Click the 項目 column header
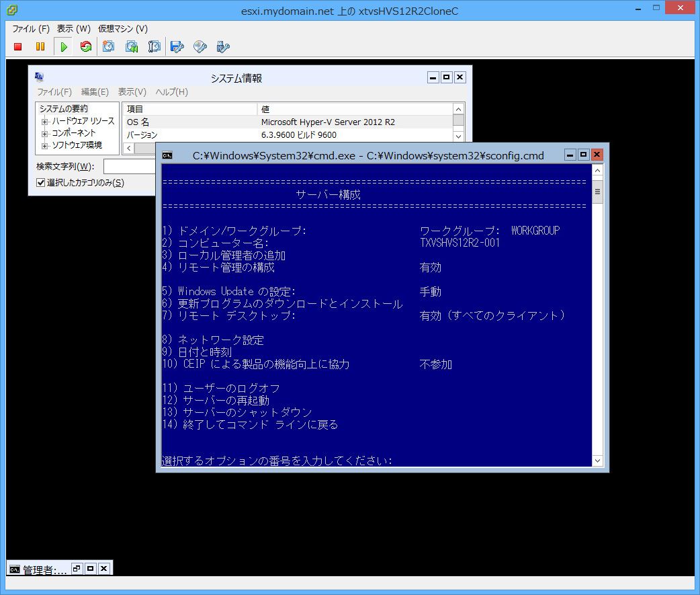Viewport: 700px width, 595px height. pos(189,109)
